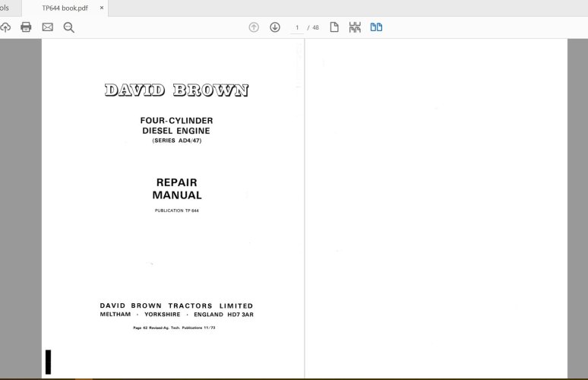
Task: Click the fit-width scrolling view icon
Action: click(x=355, y=27)
